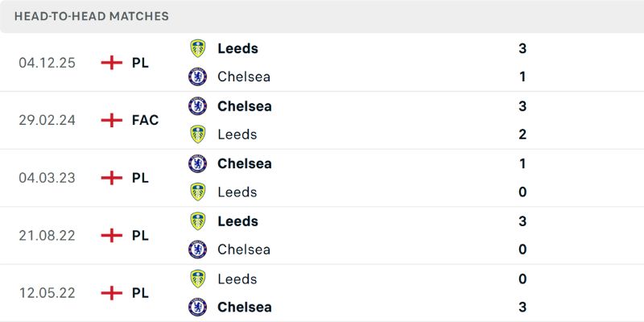Click the Leeds score 2 in the FAC match

click(522, 134)
